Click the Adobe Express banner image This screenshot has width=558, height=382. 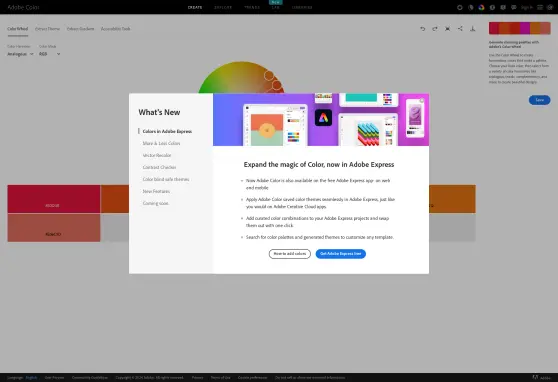321,120
